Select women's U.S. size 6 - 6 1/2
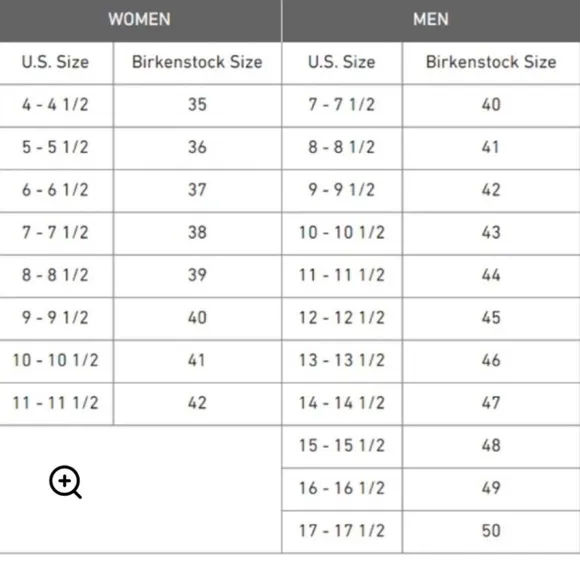The width and height of the screenshot is (580, 580). 56,191
